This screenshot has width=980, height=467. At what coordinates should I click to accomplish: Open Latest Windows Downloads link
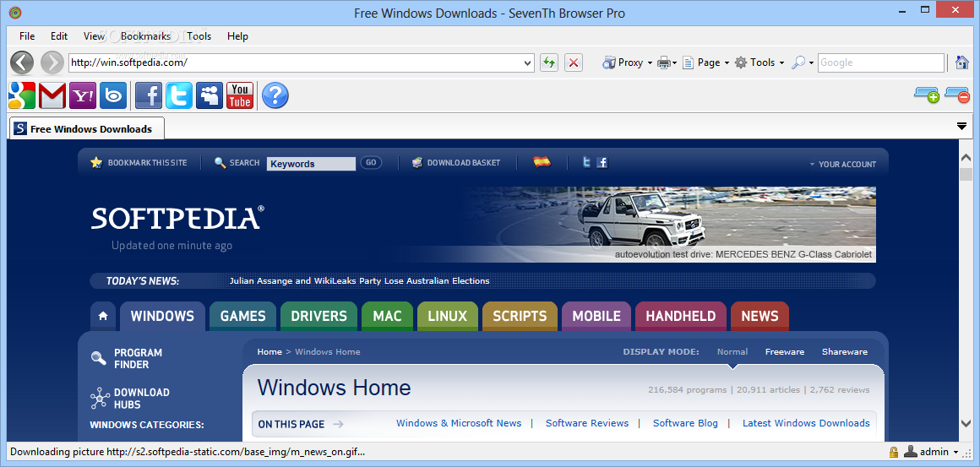[806, 423]
